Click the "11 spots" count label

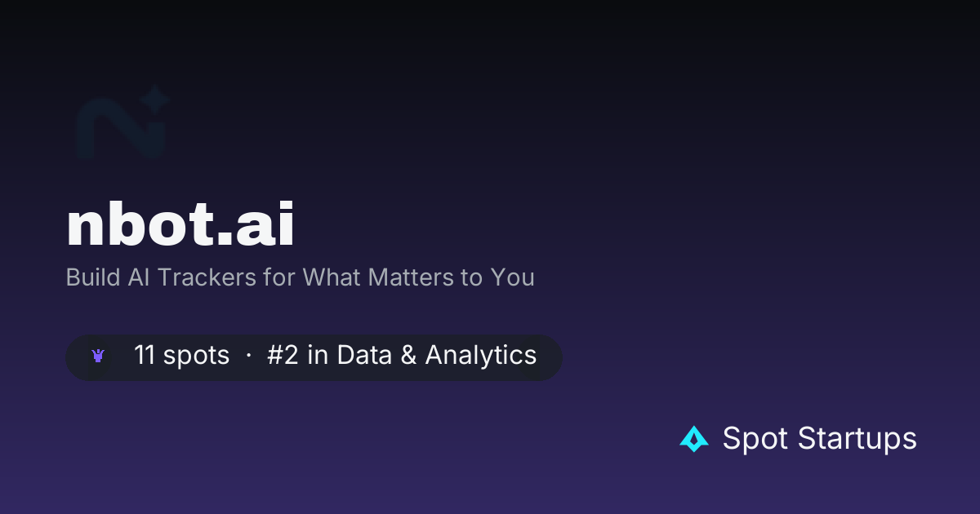181,356
